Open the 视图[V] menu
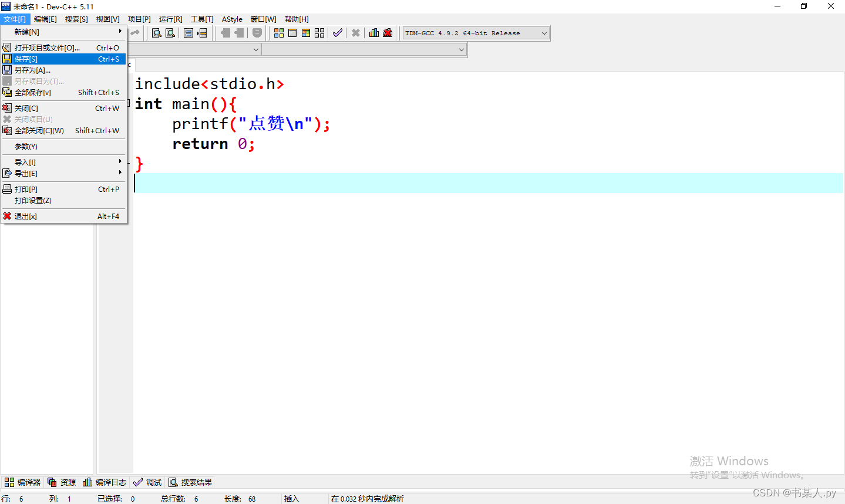Screen dimensions: 845x504 pos(108,19)
